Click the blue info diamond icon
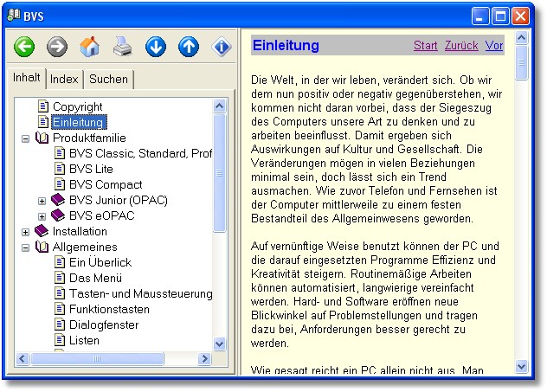This screenshot has width=547, height=392. pos(222,47)
